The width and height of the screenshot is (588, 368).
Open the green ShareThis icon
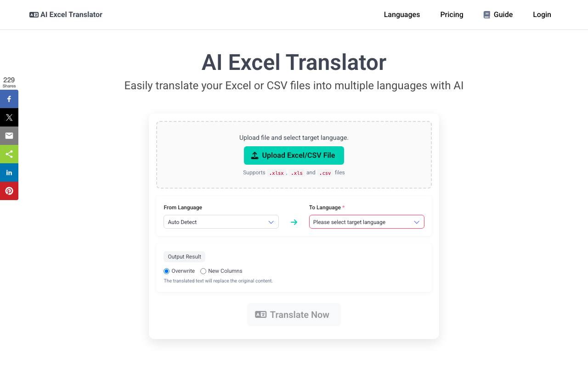tap(9, 154)
